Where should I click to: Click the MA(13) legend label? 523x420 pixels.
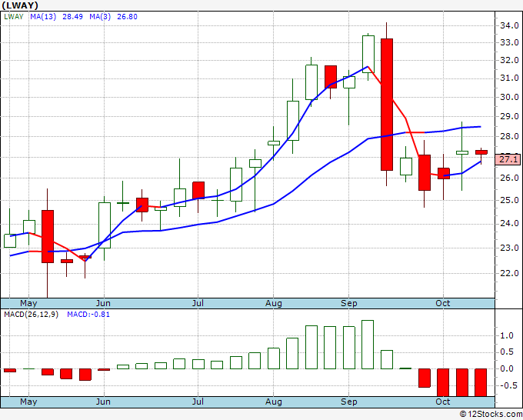(x=43, y=17)
